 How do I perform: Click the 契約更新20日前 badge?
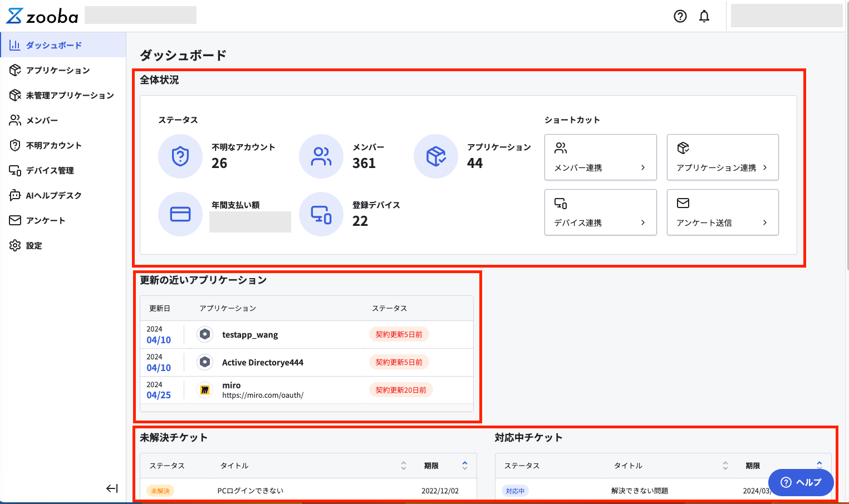click(x=401, y=390)
